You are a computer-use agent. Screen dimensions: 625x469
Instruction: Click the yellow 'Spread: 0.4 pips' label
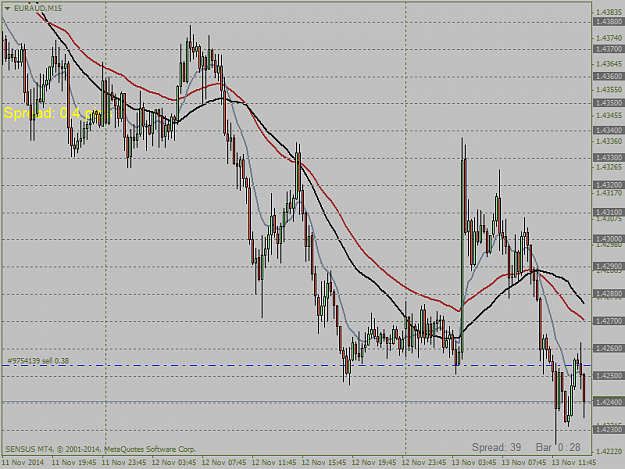point(56,113)
